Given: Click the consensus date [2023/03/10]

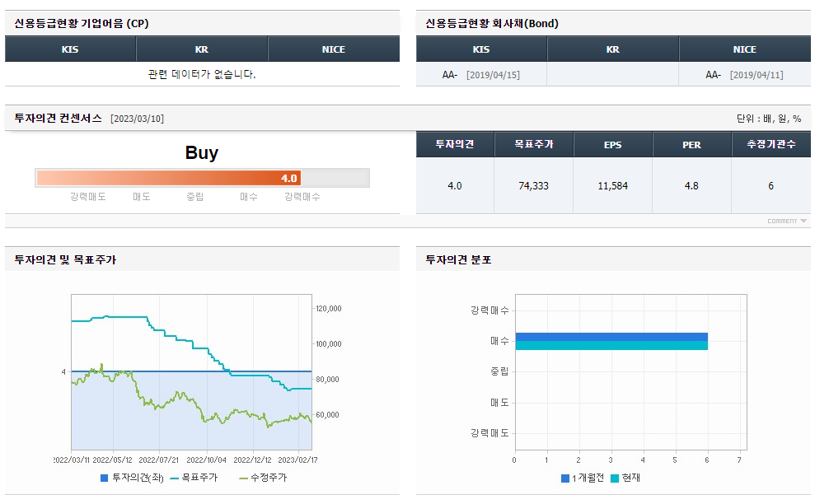Looking at the screenshot, I should pos(138,119).
